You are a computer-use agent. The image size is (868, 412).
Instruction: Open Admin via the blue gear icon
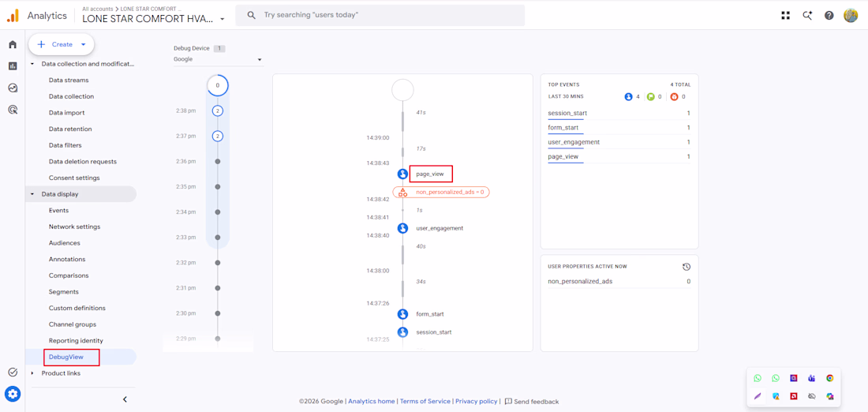coord(13,395)
